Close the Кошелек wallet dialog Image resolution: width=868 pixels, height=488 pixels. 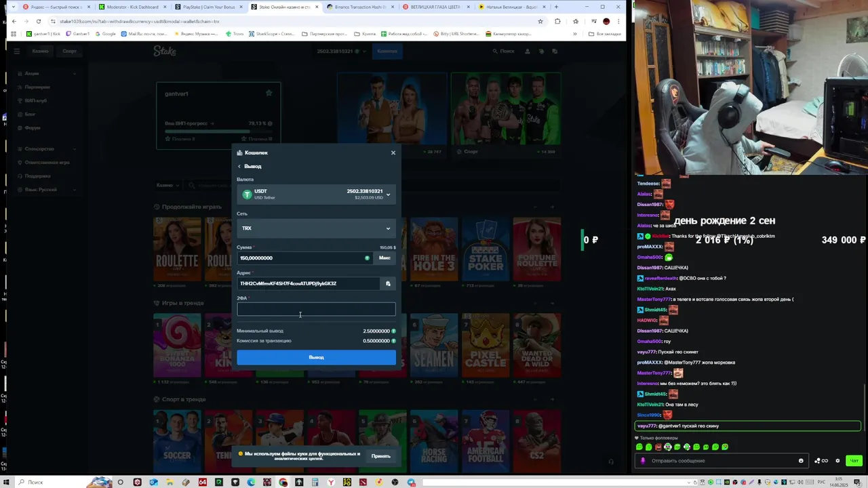pos(393,152)
